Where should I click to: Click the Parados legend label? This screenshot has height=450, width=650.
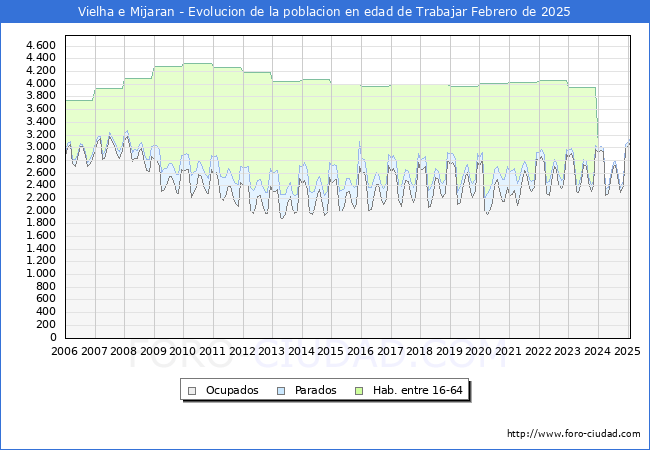[x=315, y=390]
